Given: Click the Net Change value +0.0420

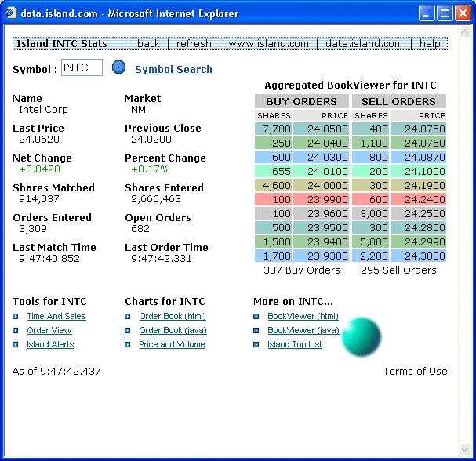Looking at the screenshot, I should click(x=39, y=169).
